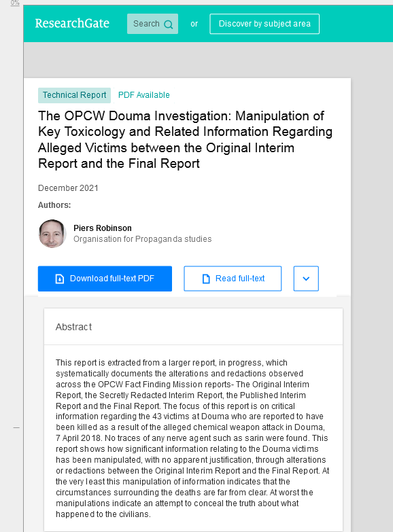
Task: Click the abstract paragraph text
Action: [x=192, y=438]
